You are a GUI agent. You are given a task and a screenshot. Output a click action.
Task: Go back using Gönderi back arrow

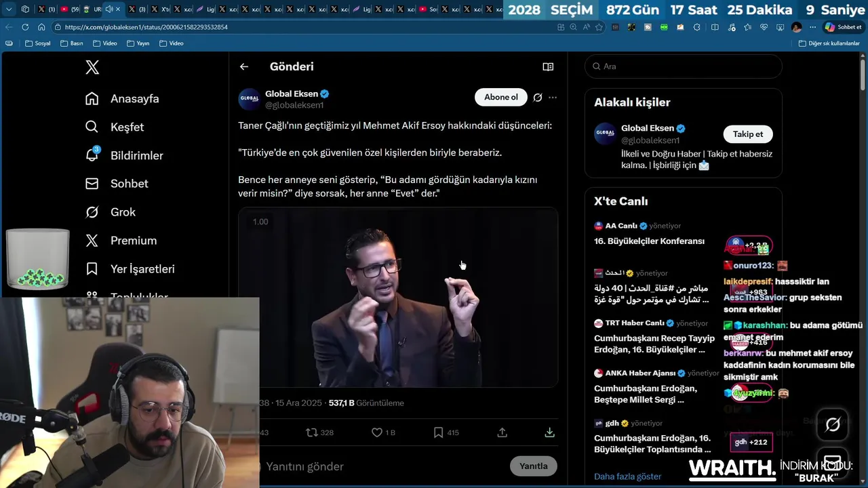pos(244,66)
